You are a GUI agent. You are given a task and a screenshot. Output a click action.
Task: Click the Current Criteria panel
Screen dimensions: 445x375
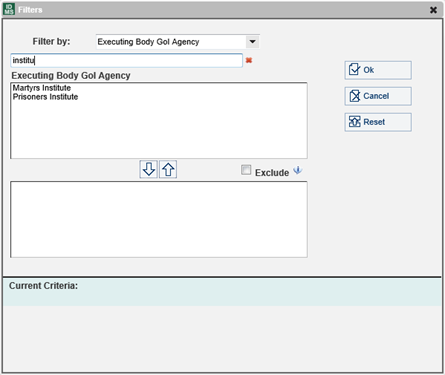(222, 292)
